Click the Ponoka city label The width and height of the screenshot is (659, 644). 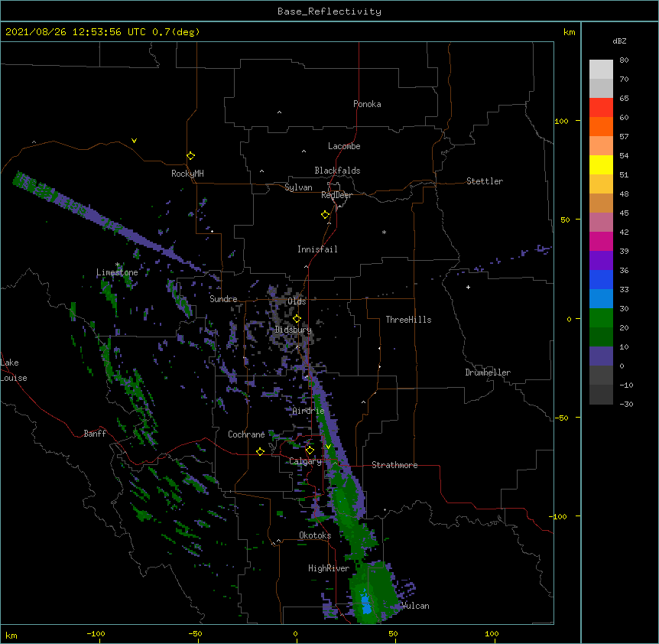point(367,104)
